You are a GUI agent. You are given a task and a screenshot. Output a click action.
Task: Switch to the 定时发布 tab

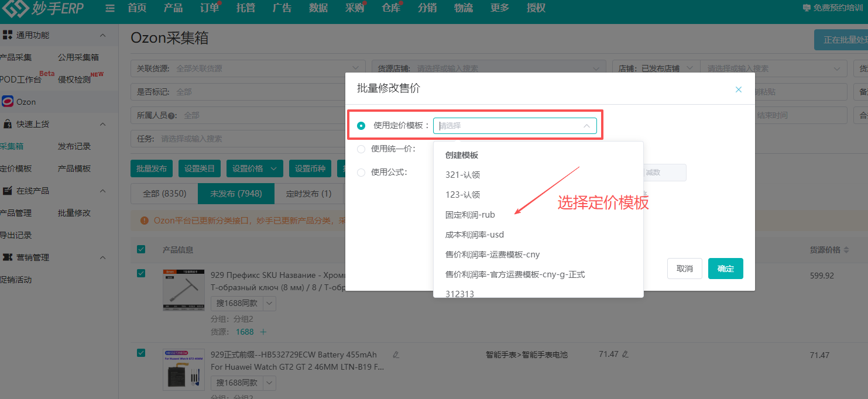[x=308, y=194]
